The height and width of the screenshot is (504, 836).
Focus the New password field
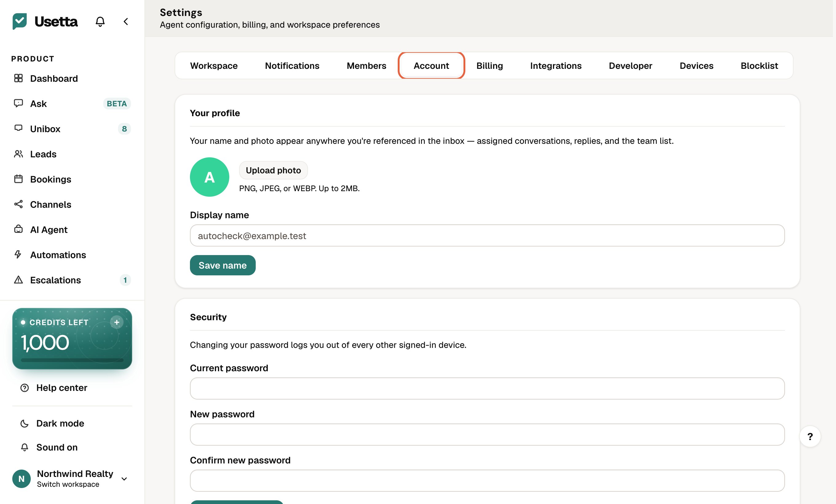[487, 435]
